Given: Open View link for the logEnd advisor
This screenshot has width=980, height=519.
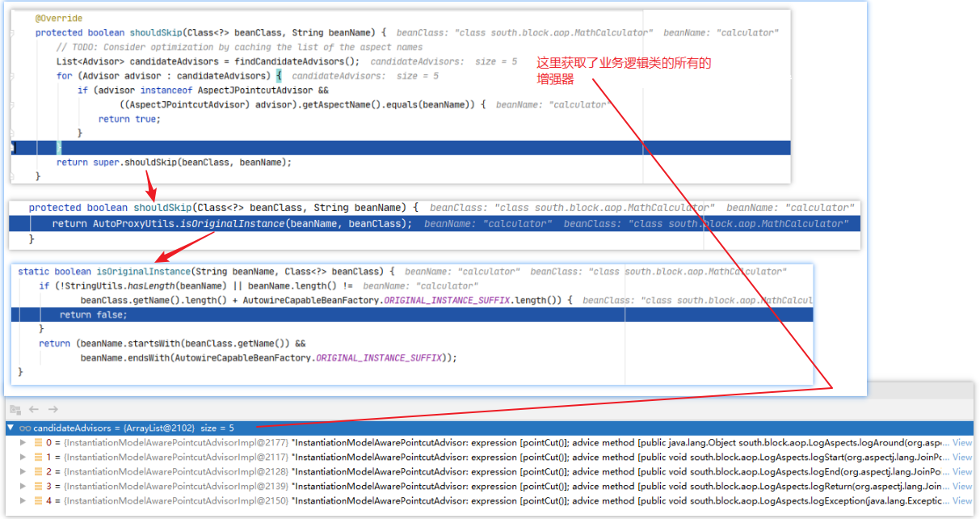Looking at the screenshot, I should tap(962, 471).
